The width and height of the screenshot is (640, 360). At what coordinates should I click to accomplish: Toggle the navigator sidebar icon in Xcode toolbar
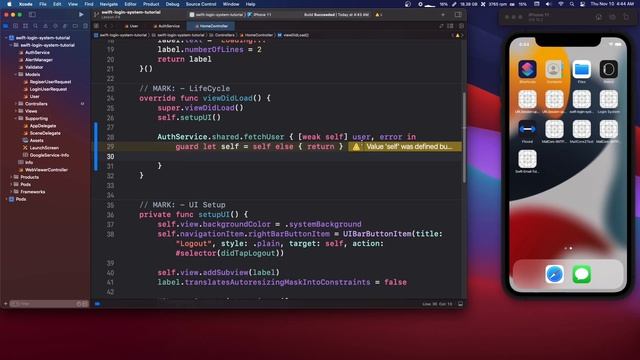32,14
